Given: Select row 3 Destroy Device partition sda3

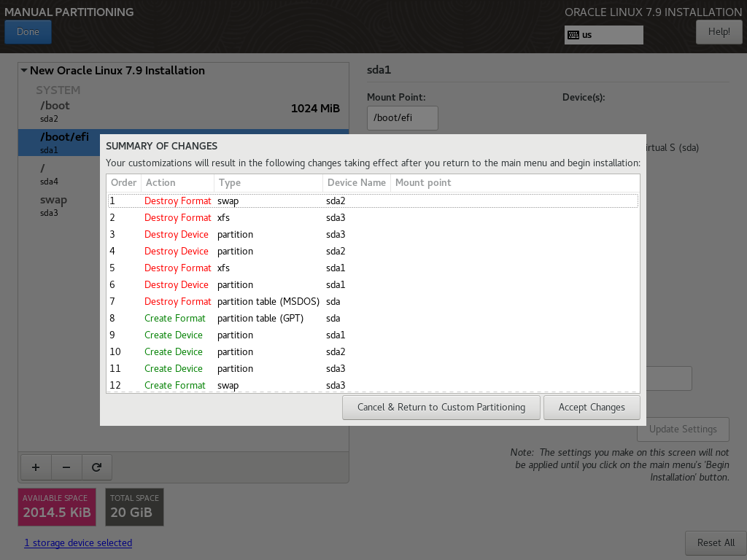Looking at the screenshot, I should point(373,234).
